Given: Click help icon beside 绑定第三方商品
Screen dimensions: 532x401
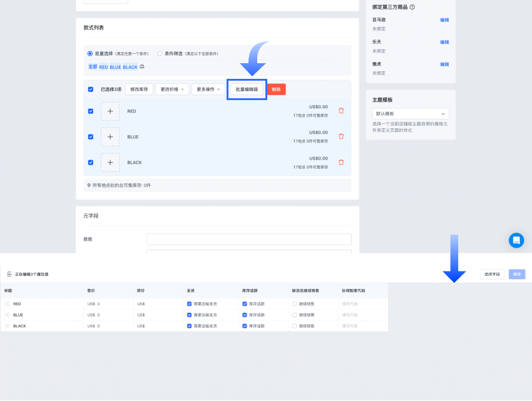Looking at the screenshot, I should click(x=412, y=7).
